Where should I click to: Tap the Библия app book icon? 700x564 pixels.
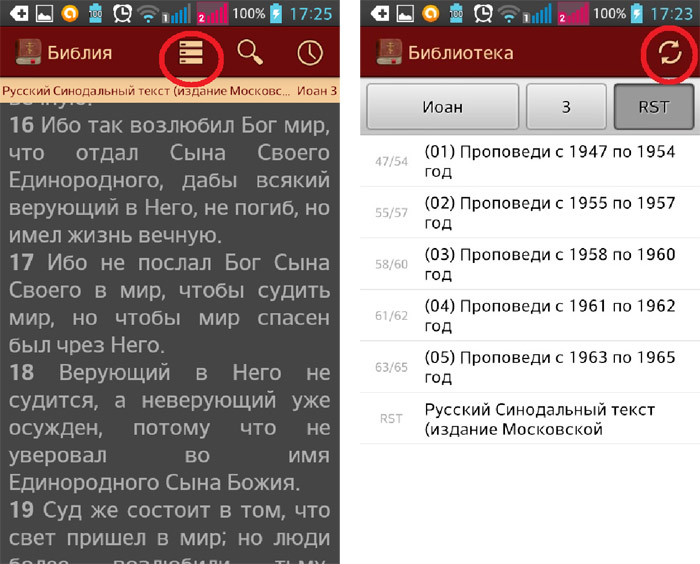pos(27,53)
